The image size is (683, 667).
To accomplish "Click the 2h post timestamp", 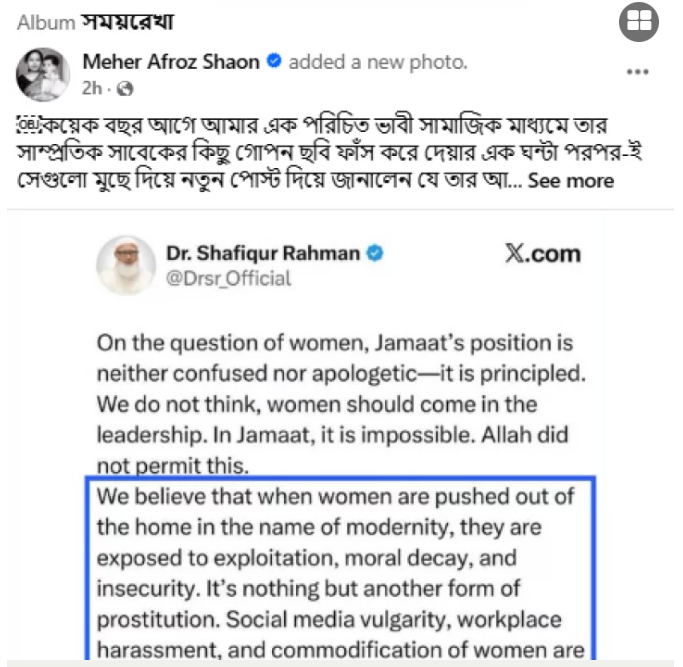I will point(91,88).
